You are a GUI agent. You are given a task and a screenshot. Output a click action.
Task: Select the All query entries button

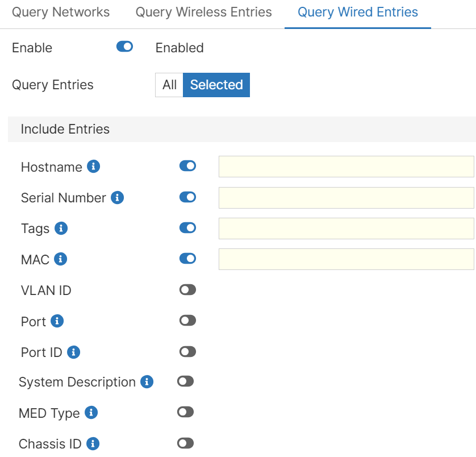click(169, 85)
